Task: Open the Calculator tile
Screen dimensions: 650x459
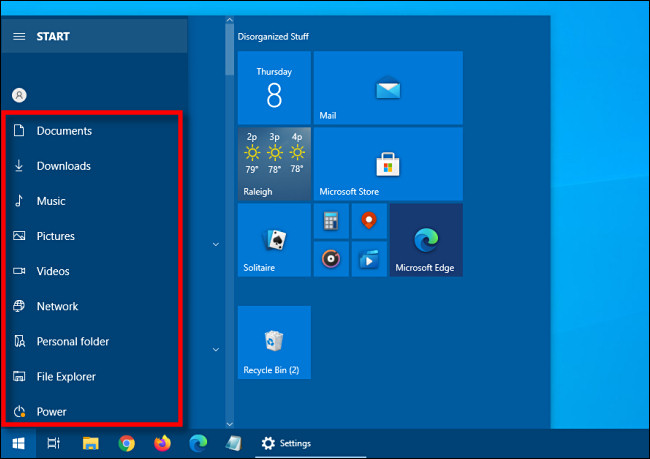Action: [x=331, y=220]
